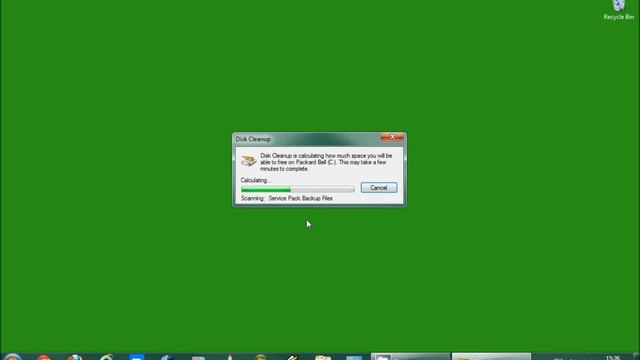Open the Windows Start orb on taskbar
Image resolution: width=640 pixels, height=360 pixels.
(12, 357)
